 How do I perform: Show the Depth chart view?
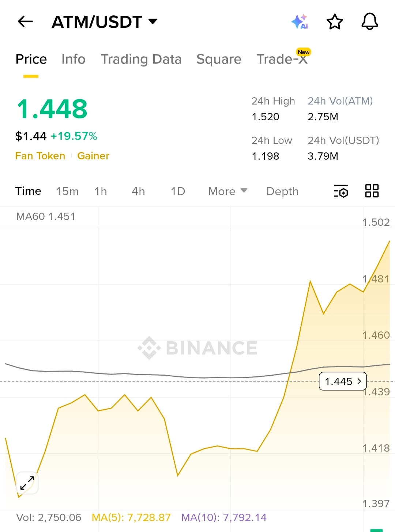pyautogui.click(x=282, y=191)
